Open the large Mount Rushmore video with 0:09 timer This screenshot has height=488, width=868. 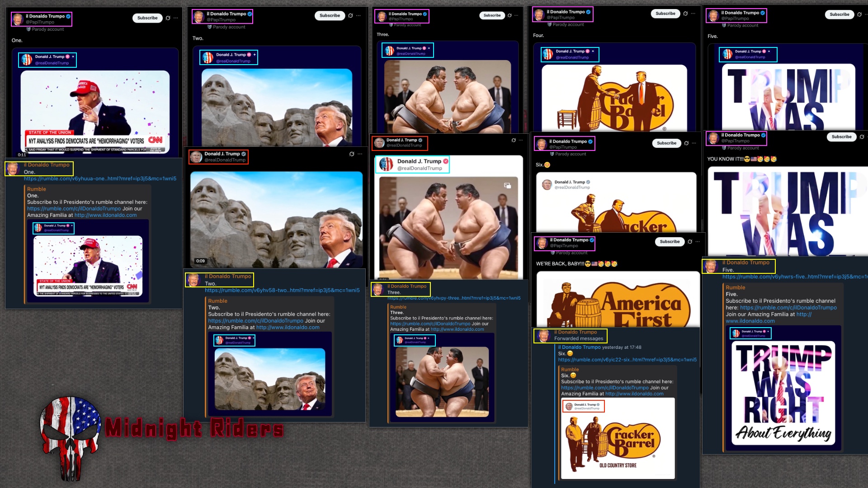(x=276, y=220)
